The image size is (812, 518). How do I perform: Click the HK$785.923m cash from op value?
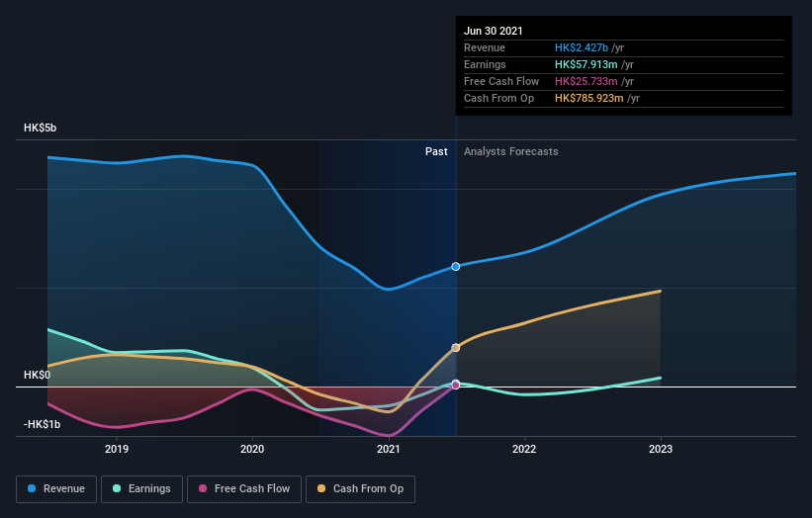[x=588, y=98]
